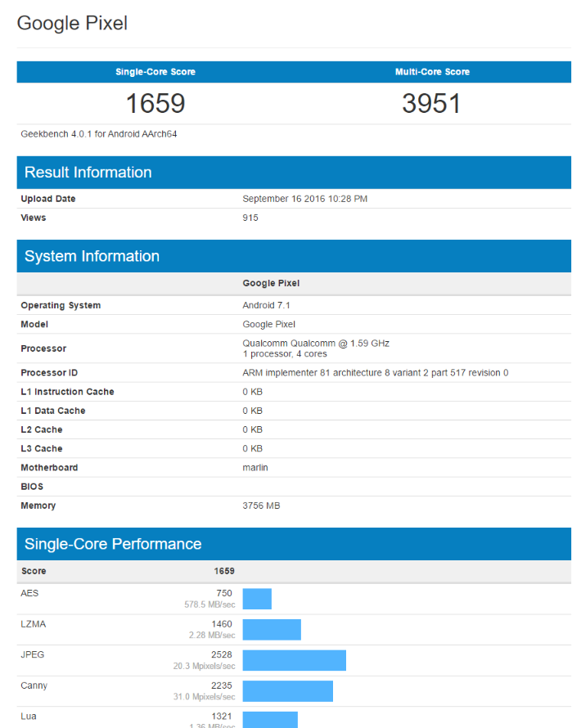581x728 pixels.
Task: Click the Score row label
Action: pos(34,571)
